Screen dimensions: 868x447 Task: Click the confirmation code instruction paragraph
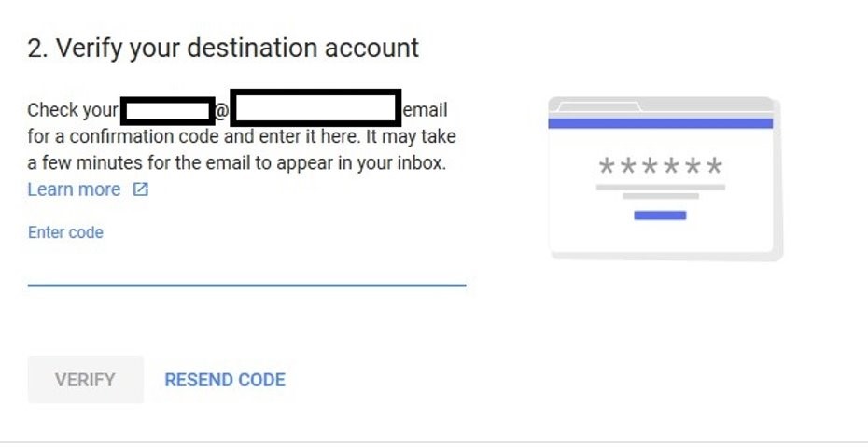click(x=242, y=150)
